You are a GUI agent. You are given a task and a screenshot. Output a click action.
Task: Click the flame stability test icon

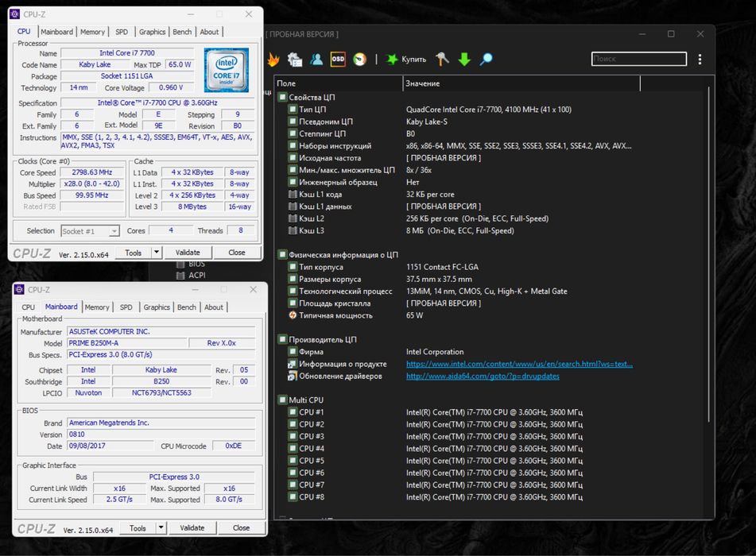tap(273, 60)
